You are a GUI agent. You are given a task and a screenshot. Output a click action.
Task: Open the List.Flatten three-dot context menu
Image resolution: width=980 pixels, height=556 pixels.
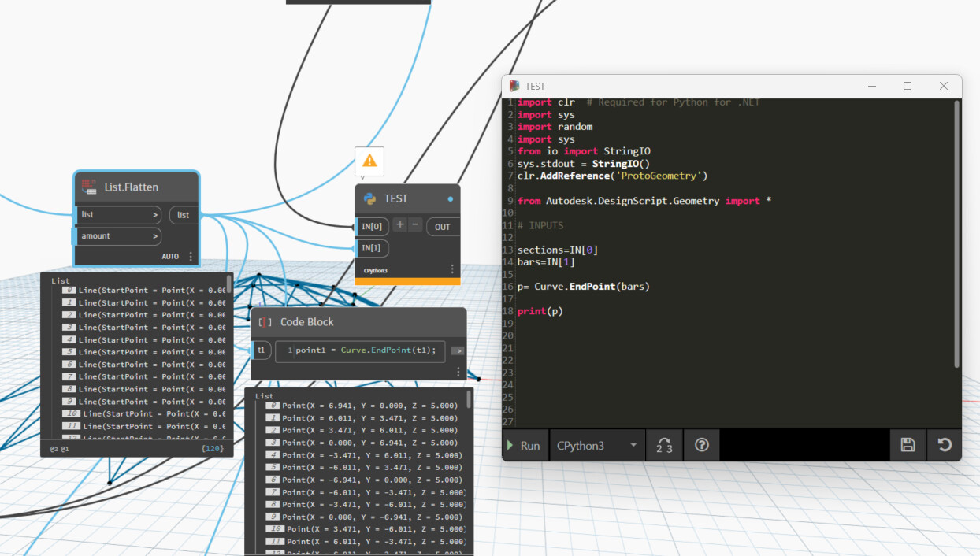coord(189,256)
